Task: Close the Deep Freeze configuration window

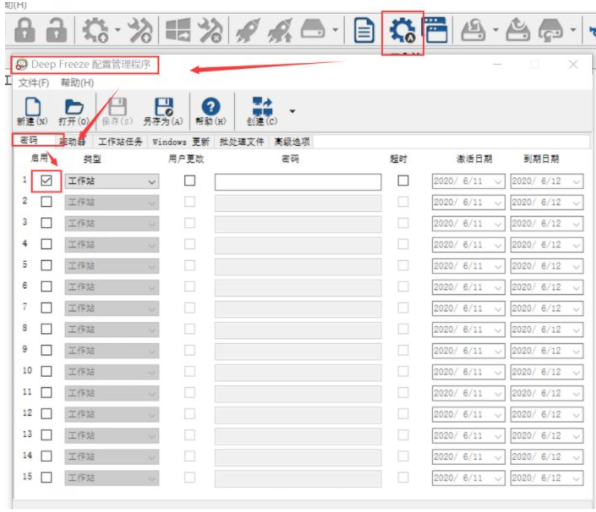Action: point(573,65)
